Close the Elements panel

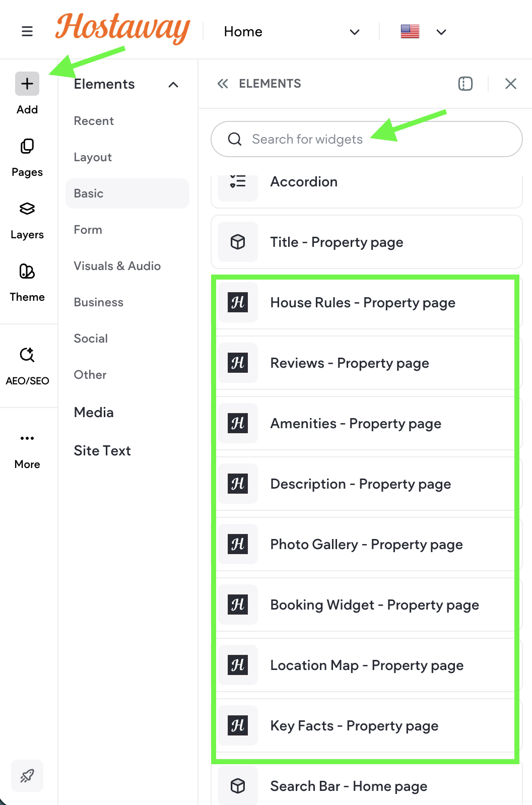coord(511,84)
